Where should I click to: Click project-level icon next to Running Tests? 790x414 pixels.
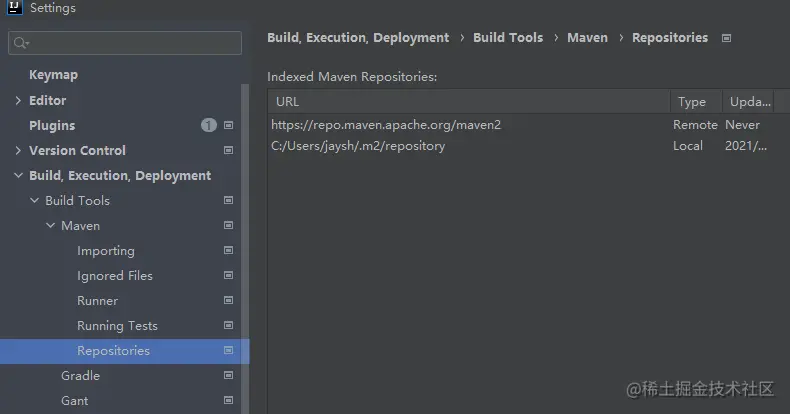click(x=228, y=325)
